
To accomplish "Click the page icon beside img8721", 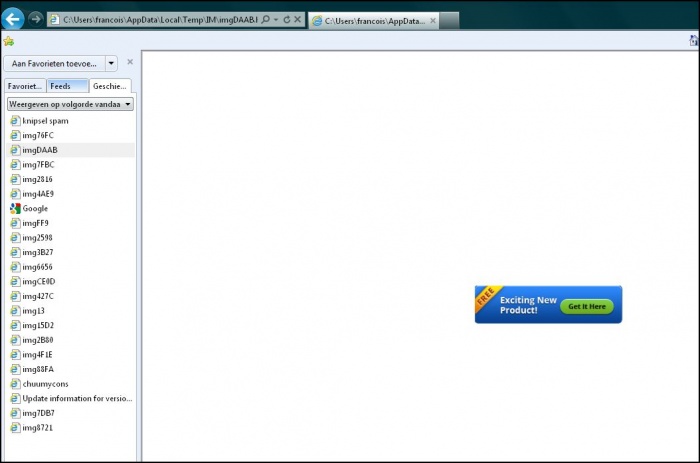I will [x=15, y=428].
